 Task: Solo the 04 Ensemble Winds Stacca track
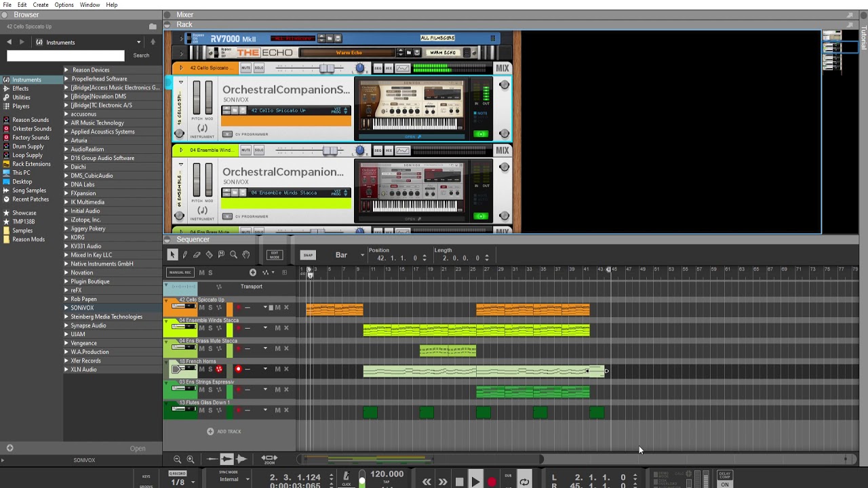coord(210,328)
